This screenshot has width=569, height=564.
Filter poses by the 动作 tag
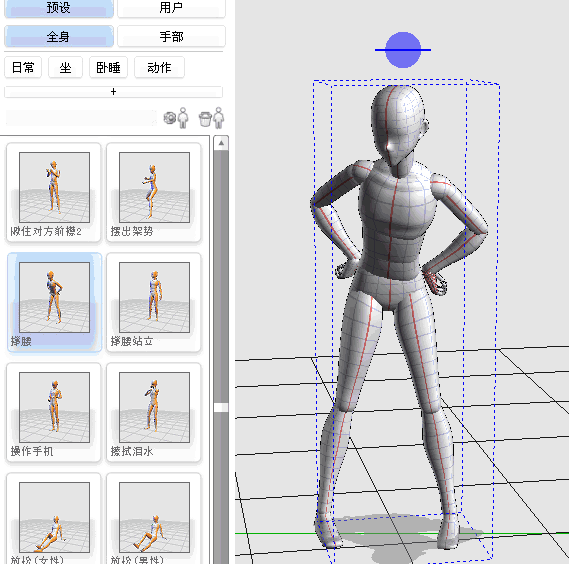[159, 68]
